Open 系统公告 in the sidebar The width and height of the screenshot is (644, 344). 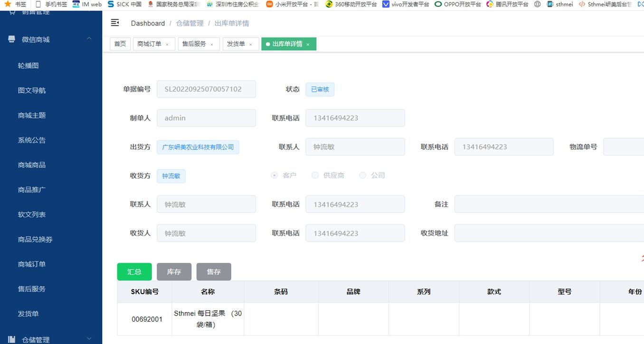pos(32,140)
